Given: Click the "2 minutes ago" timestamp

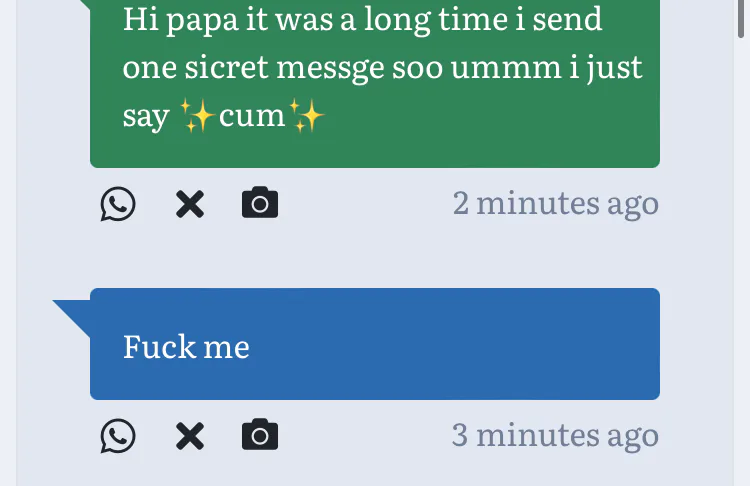Looking at the screenshot, I should pos(555,203).
